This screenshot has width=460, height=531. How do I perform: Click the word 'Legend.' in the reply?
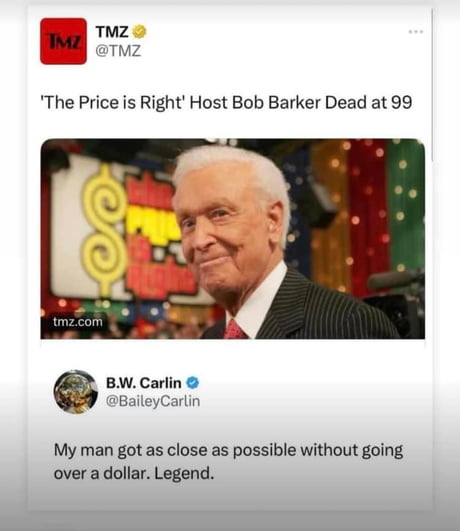tap(184, 473)
